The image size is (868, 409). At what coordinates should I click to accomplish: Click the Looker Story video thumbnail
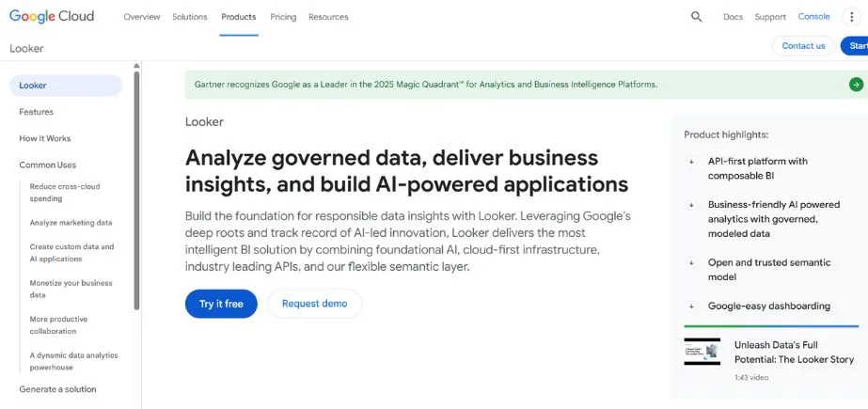[702, 352]
